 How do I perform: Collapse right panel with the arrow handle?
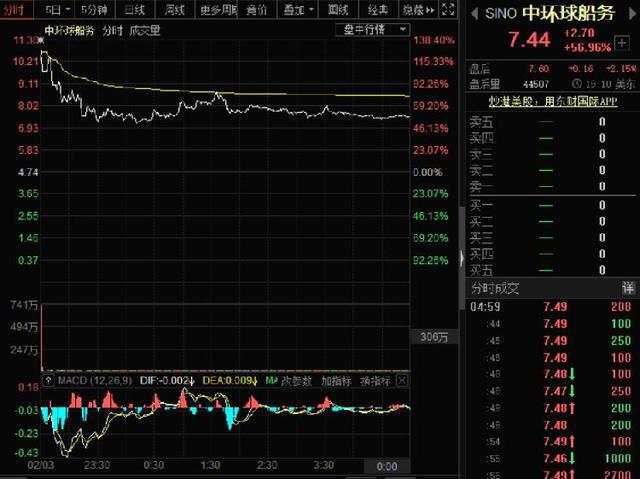[x=462, y=258]
